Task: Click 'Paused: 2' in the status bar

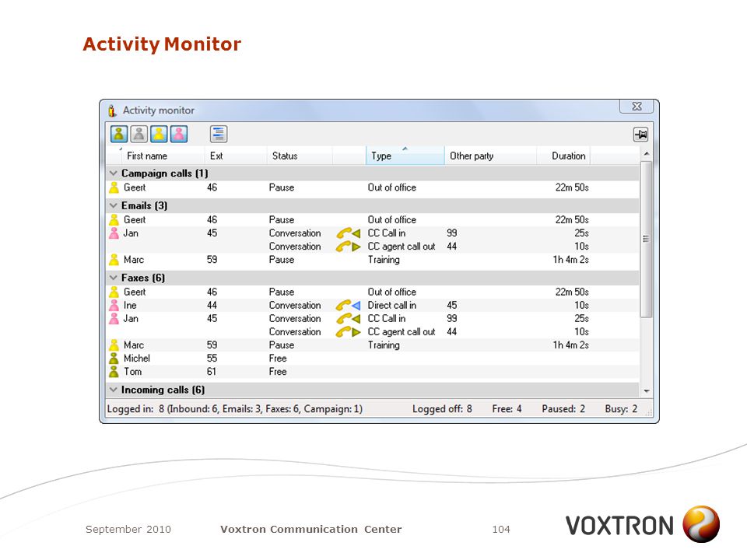Action: pyautogui.click(x=563, y=409)
